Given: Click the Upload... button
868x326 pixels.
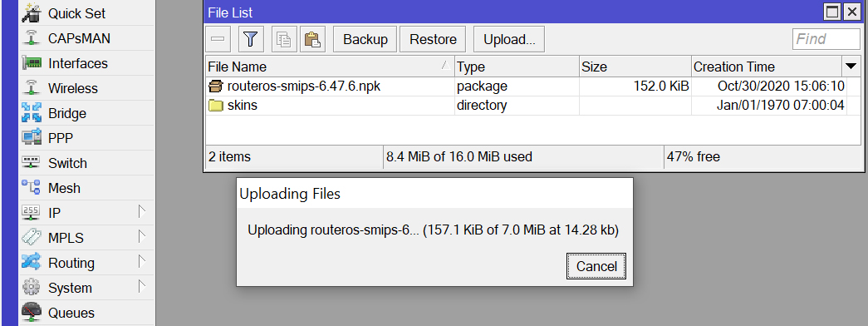Looking at the screenshot, I should 509,39.
